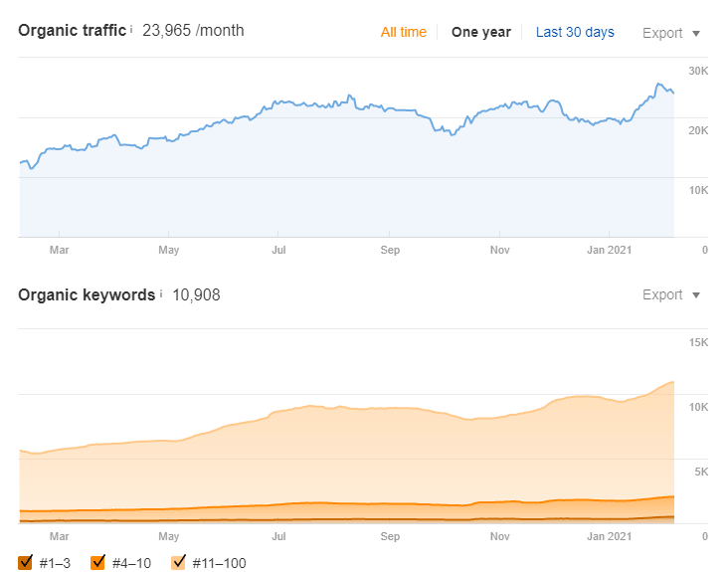Viewport: 728px width, 572px height.
Task: Click the 10,908 organic keywords count
Action: pos(196,294)
